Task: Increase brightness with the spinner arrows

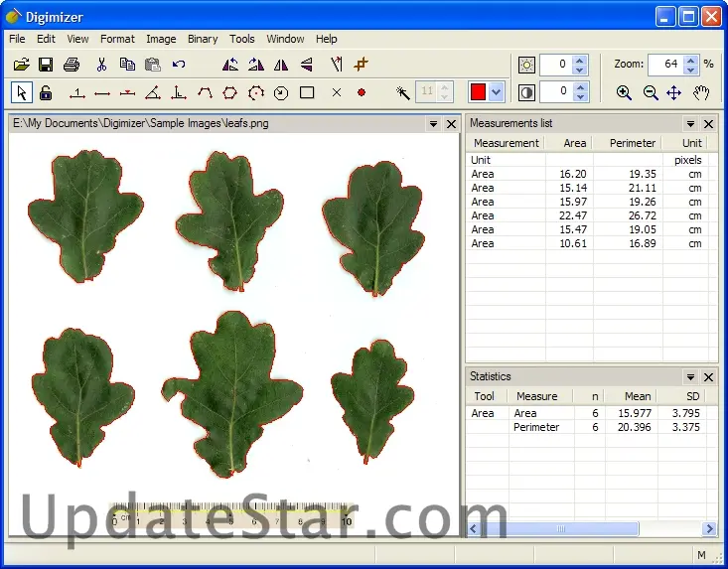Action: coord(579,64)
